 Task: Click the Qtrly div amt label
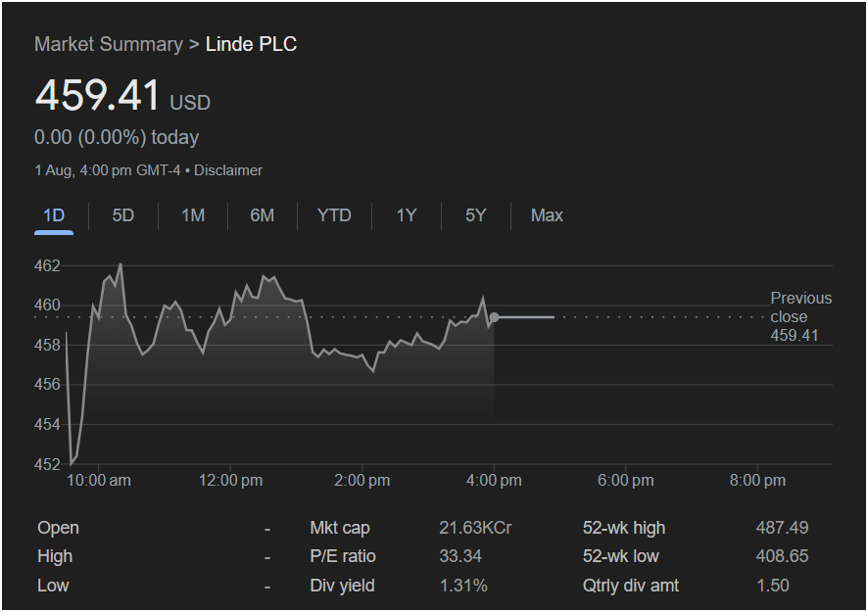(631, 586)
